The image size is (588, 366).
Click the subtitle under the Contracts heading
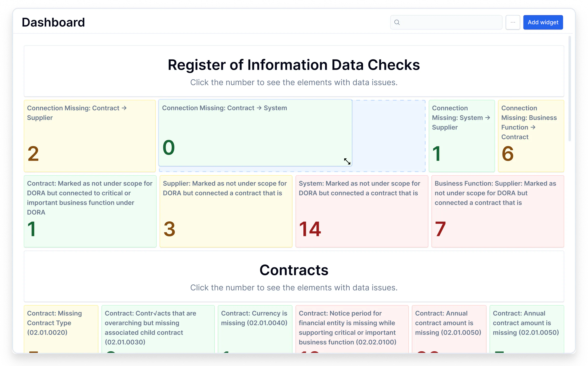click(294, 288)
